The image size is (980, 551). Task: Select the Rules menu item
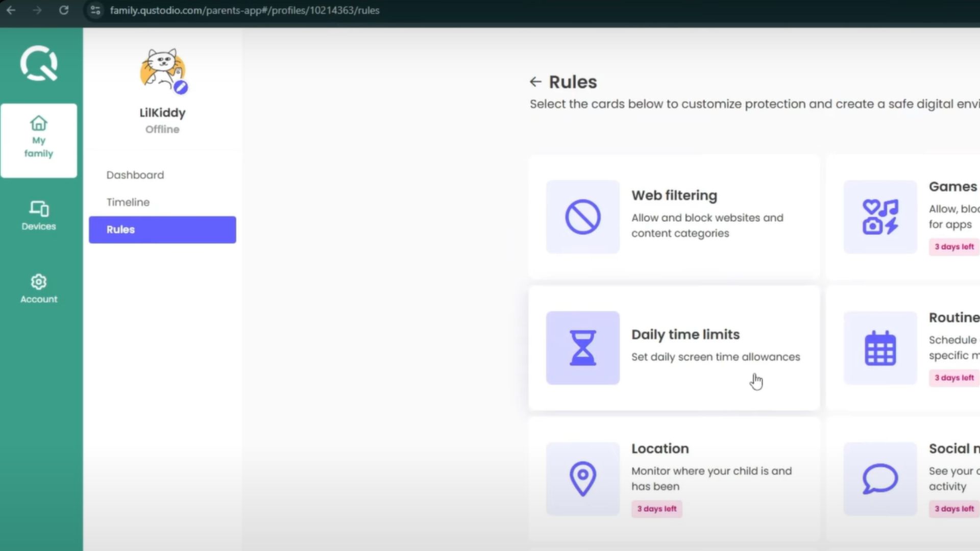162,230
